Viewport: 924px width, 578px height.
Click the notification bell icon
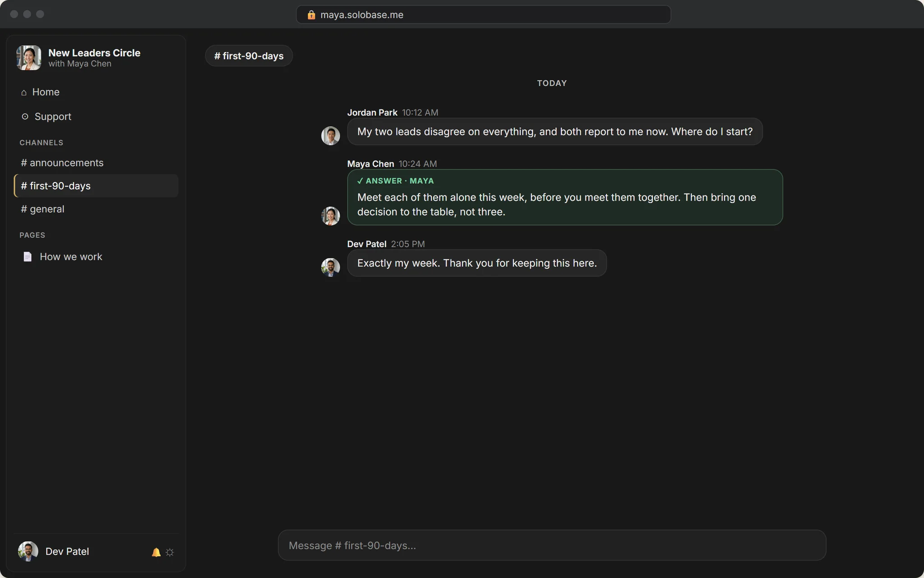click(x=156, y=552)
